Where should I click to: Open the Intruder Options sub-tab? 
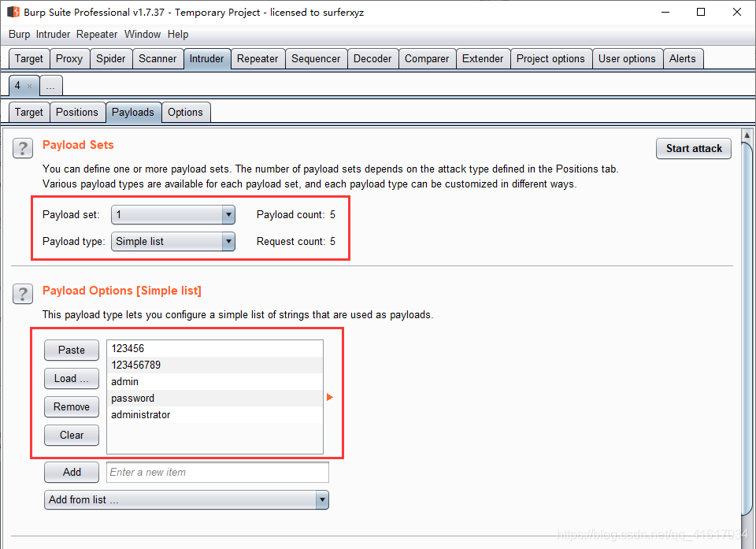[x=186, y=113]
